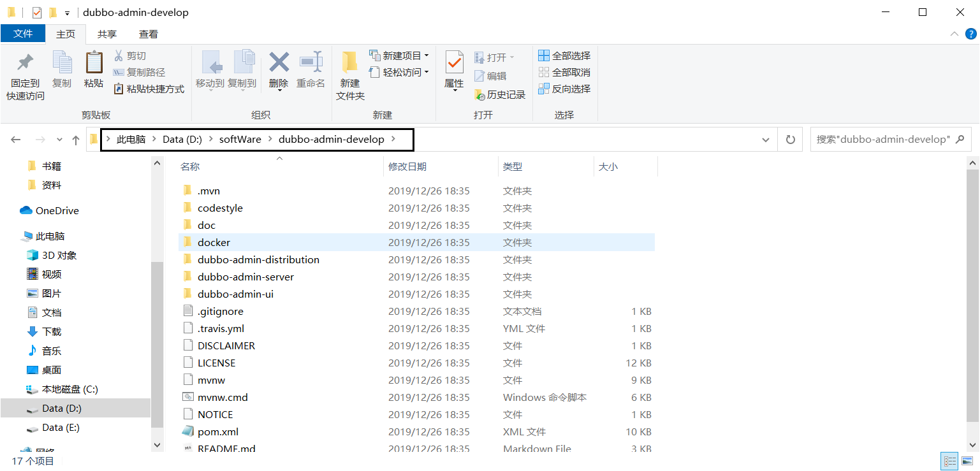The height and width of the screenshot is (471, 980).
Task: Click the Back navigation arrow
Action: 16,140
